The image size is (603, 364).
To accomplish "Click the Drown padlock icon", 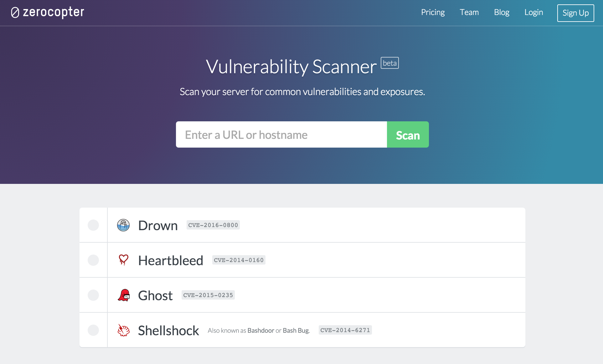I will pyautogui.click(x=123, y=225).
